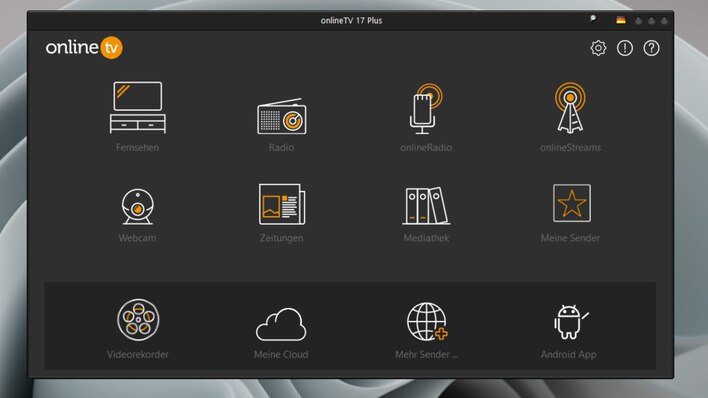The width and height of the screenshot is (708, 398).
Task: Click the Mehr Sender globe icon
Action: [427, 322]
